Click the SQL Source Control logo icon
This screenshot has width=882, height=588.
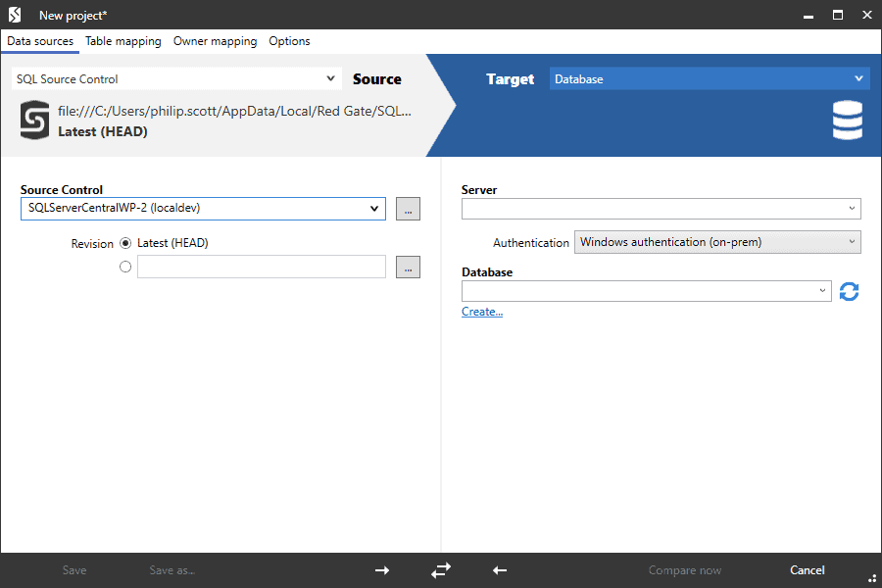tap(34, 121)
